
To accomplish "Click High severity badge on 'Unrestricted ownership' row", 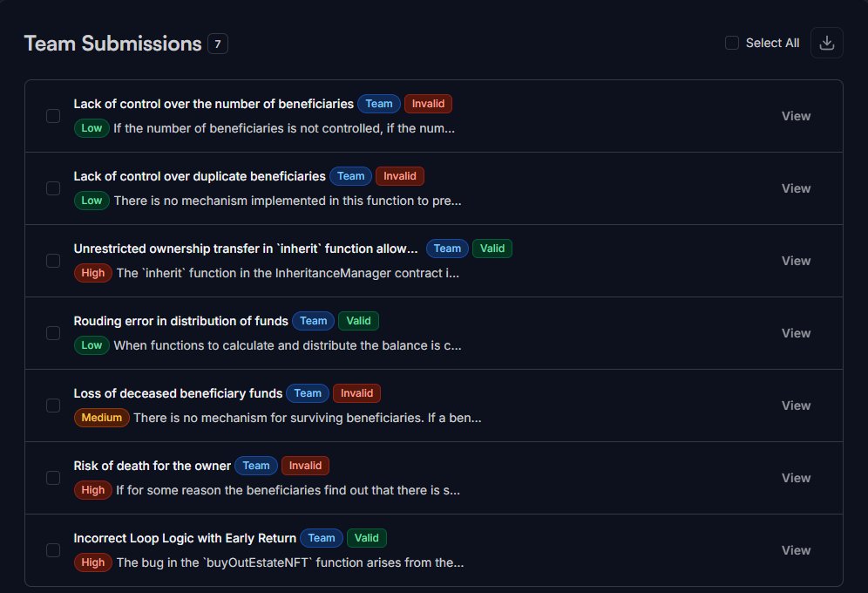I will point(92,273).
